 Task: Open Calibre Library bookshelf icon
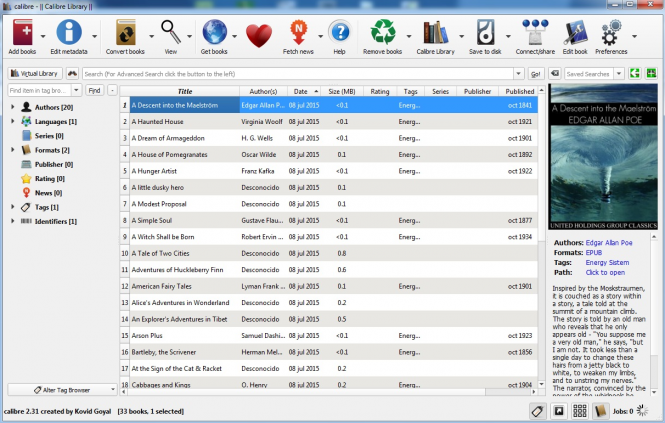[x=436, y=33]
